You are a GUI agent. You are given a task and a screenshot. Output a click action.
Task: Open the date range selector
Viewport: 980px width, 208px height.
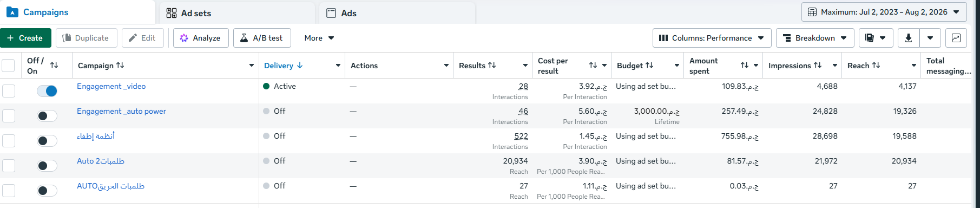[x=884, y=12]
